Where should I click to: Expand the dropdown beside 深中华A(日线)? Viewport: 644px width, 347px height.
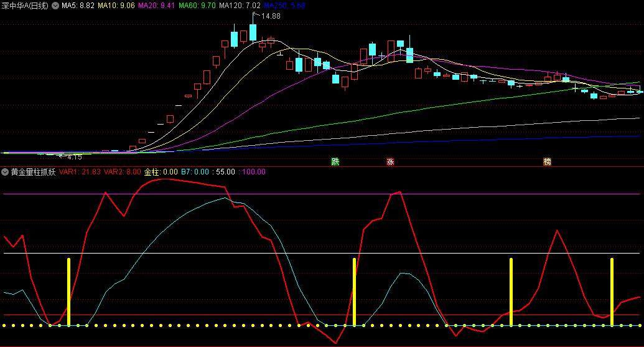[55, 5]
